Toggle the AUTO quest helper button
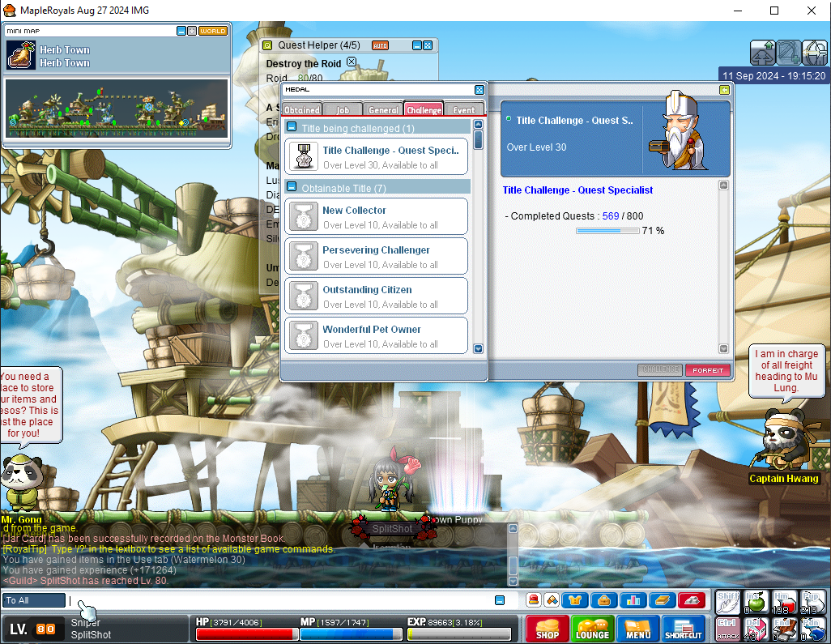This screenshot has width=831, height=644. tap(380, 45)
